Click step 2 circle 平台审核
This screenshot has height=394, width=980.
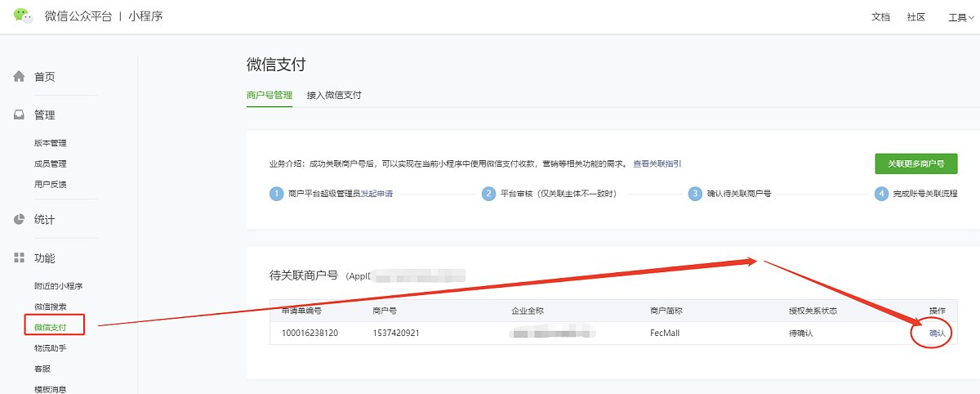tap(488, 194)
